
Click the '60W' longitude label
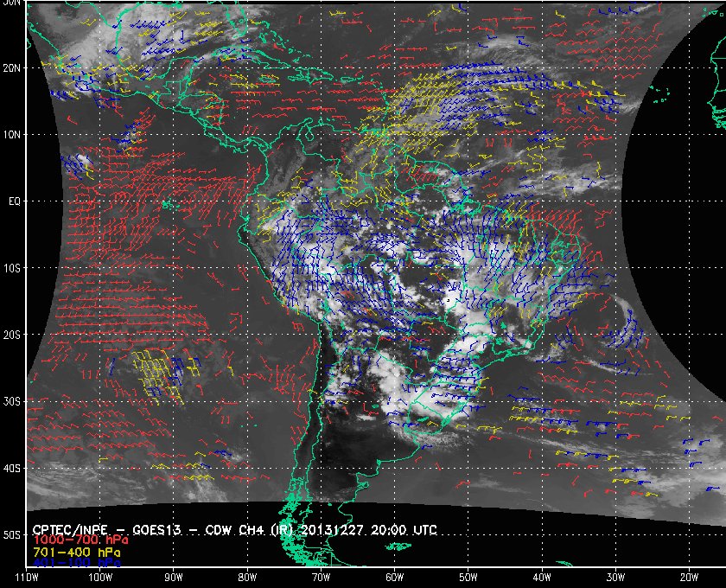[x=394, y=578]
